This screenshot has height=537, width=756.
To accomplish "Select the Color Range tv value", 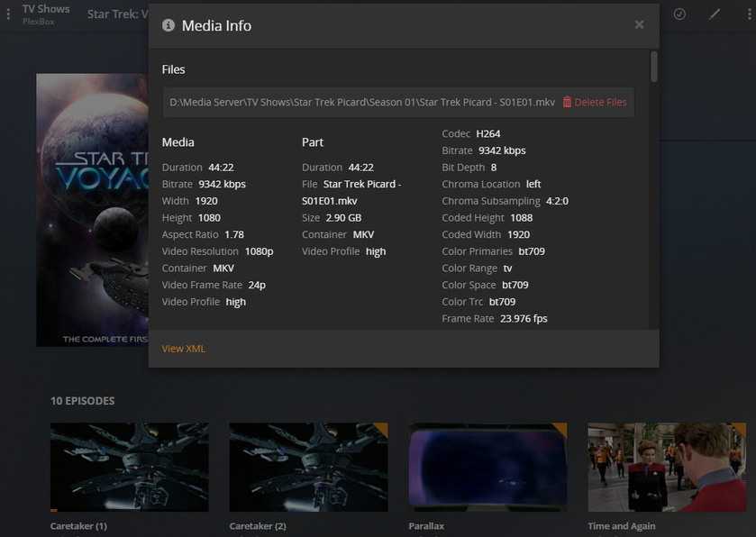I will [507, 268].
